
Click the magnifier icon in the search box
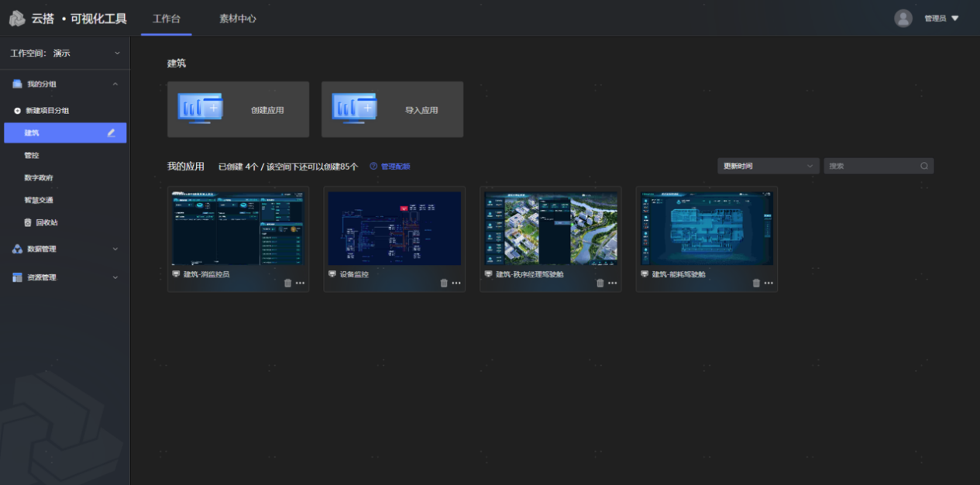pyautogui.click(x=924, y=166)
